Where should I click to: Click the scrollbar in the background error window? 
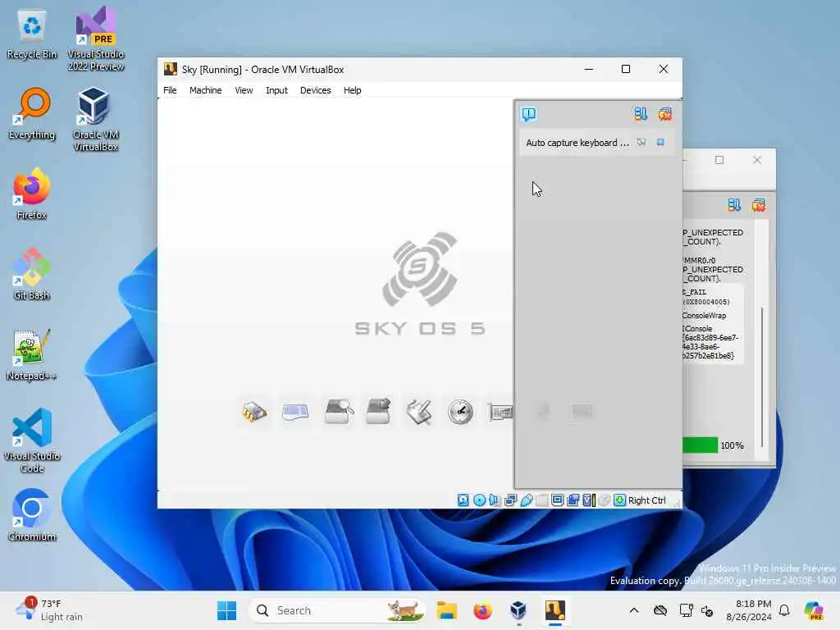762,377
